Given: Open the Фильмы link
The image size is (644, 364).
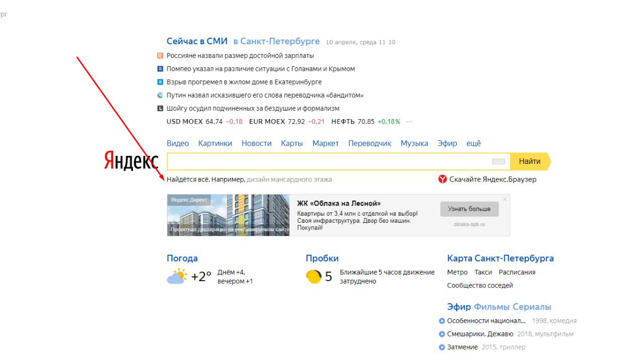Looking at the screenshot, I should pos(492,307).
